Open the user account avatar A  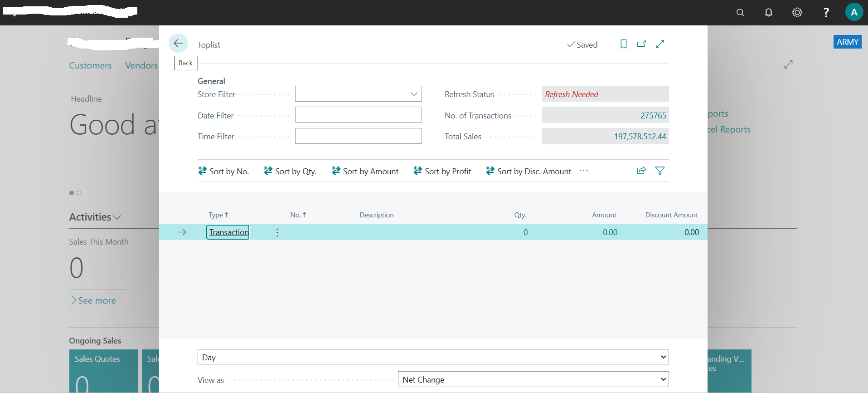click(854, 12)
